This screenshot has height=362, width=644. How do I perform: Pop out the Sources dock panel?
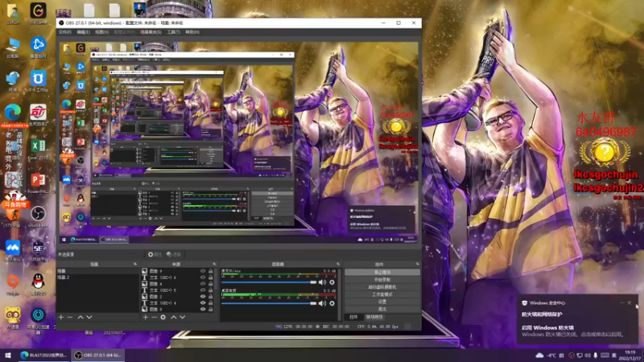point(214,264)
